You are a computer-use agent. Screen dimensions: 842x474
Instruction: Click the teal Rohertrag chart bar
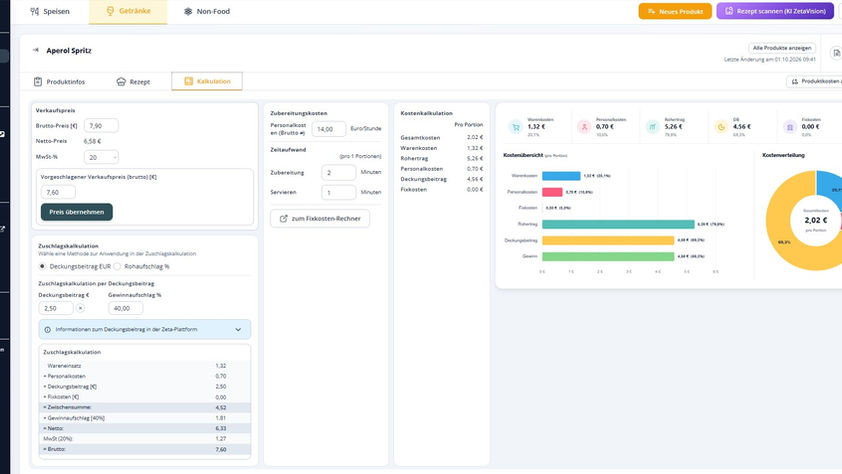pos(618,224)
